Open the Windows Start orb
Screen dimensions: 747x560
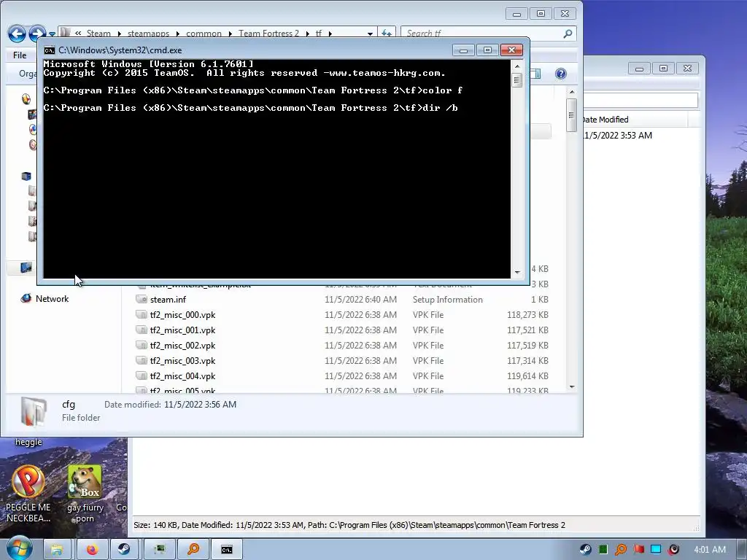click(x=19, y=548)
